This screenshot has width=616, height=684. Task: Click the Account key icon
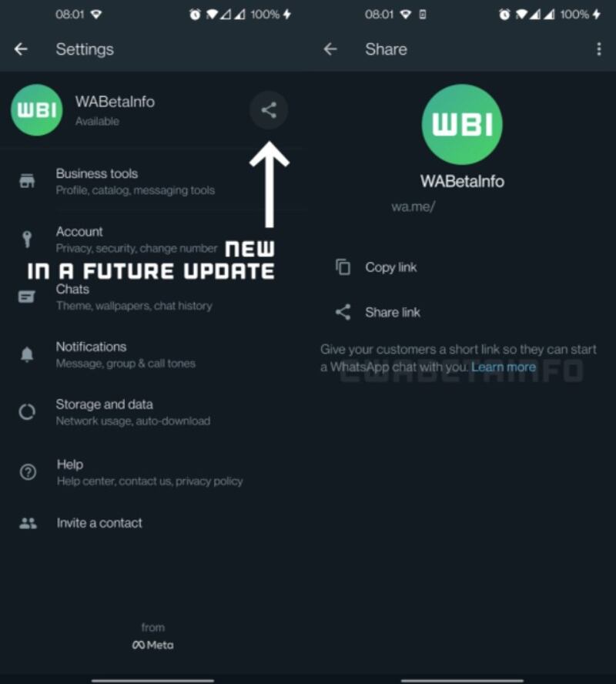[x=27, y=239]
